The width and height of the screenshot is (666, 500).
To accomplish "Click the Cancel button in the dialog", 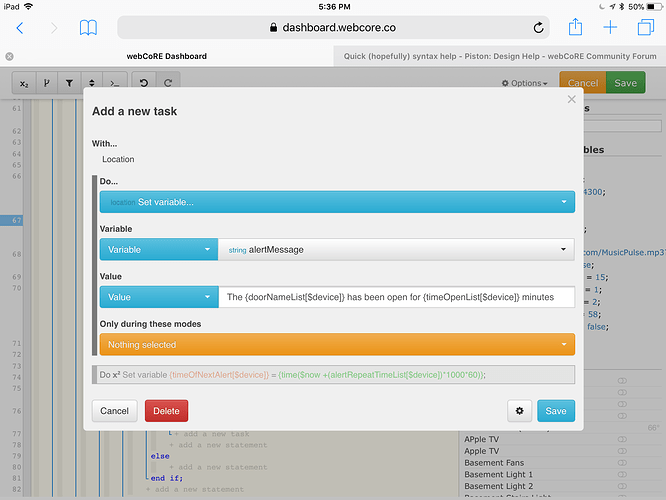I will click(115, 411).
